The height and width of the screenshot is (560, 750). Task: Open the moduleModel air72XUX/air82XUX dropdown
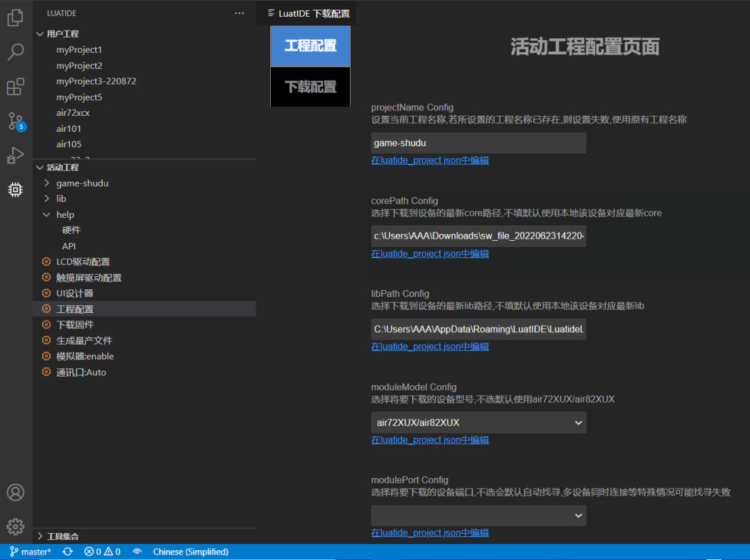point(479,423)
